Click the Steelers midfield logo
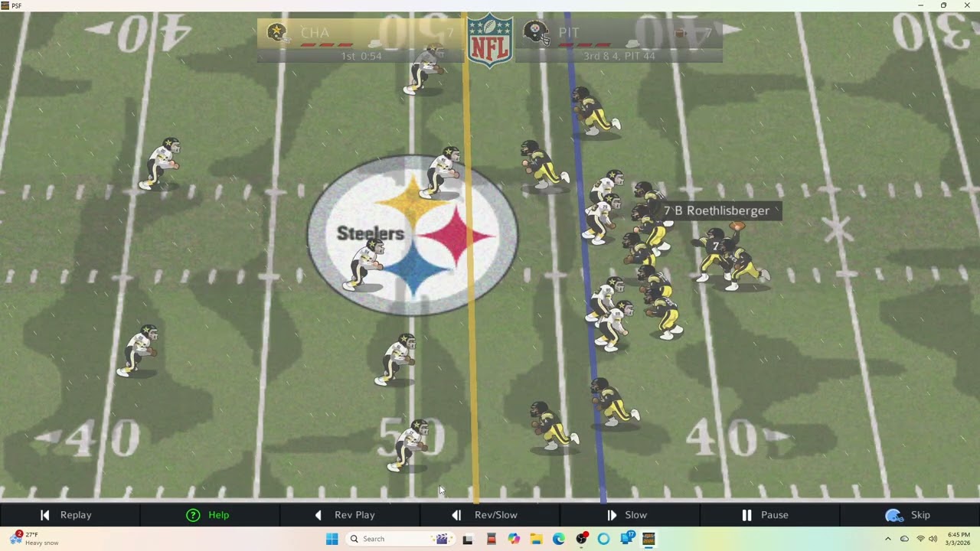The image size is (980, 551). point(413,235)
